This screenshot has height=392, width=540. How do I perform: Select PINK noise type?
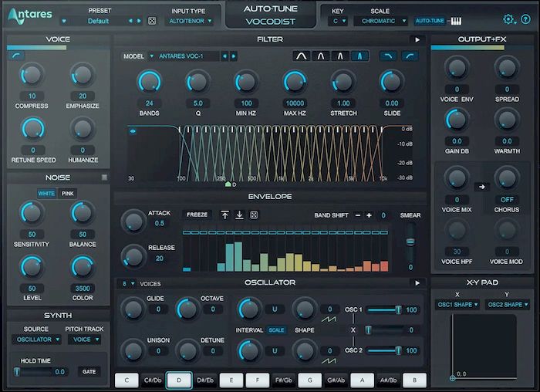pyautogui.click(x=68, y=194)
